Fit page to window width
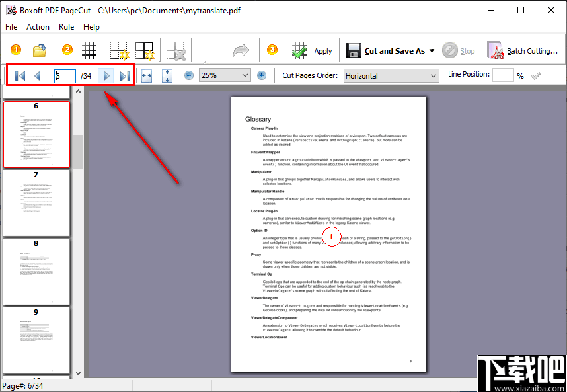This screenshot has height=392, width=567. point(147,75)
